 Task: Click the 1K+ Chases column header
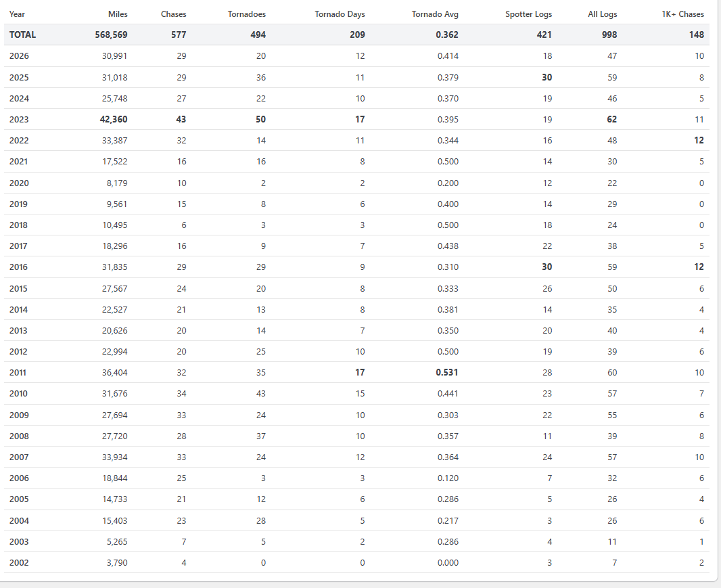(683, 14)
